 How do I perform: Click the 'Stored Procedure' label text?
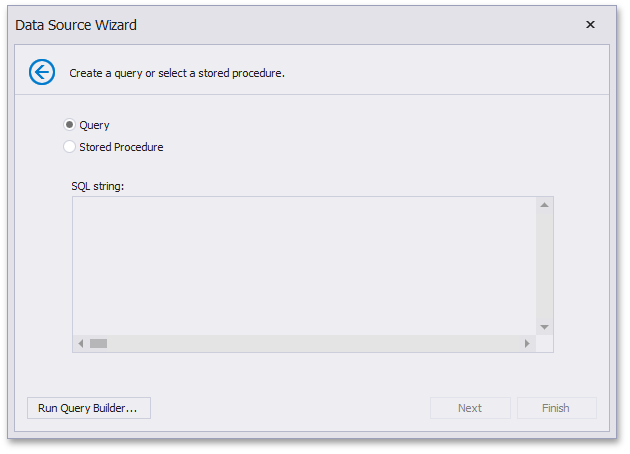pos(121,147)
